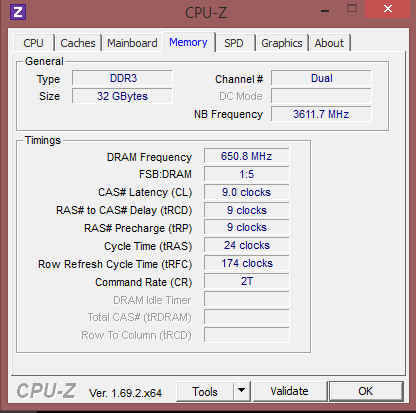Switch to the CPU tab
416x413 pixels.
pos(33,43)
